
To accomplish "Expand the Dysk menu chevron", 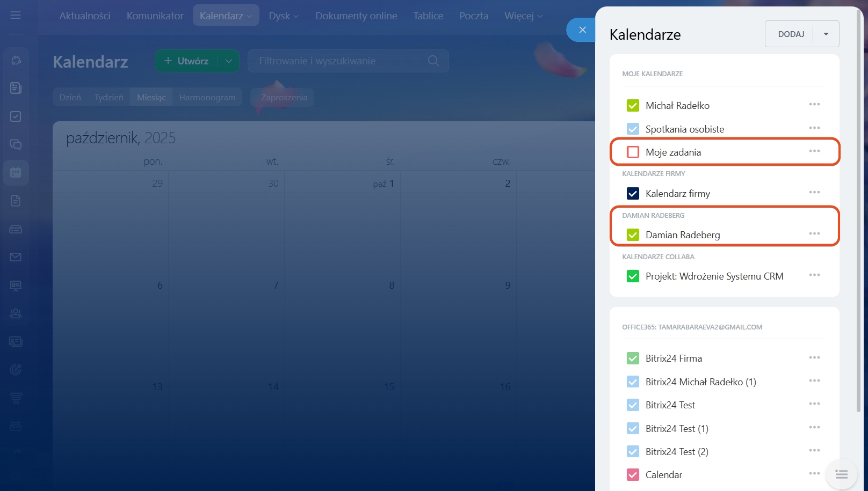I will point(296,17).
